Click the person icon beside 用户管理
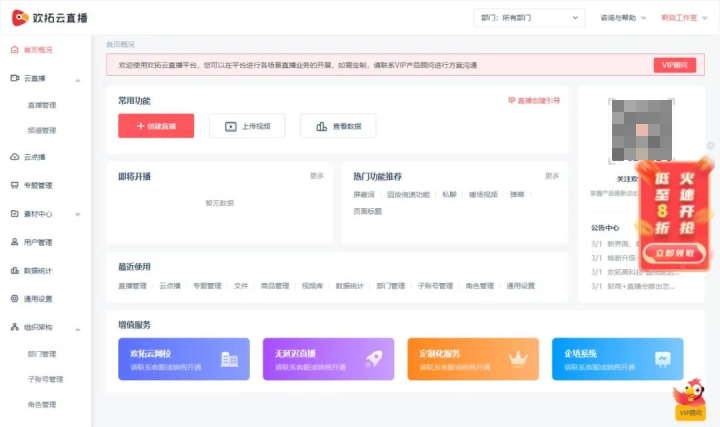 [x=15, y=242]
